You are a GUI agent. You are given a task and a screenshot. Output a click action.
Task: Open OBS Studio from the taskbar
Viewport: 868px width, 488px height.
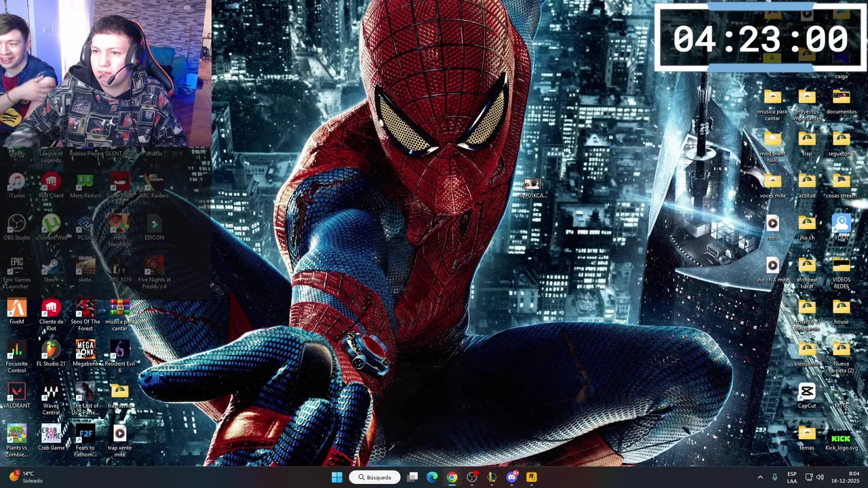[472, 477]
